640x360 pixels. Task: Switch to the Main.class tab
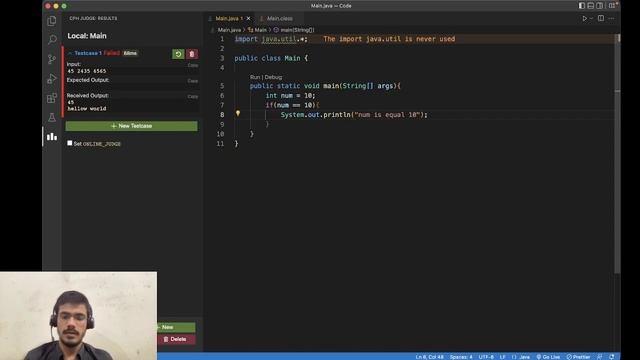[280, 18]
